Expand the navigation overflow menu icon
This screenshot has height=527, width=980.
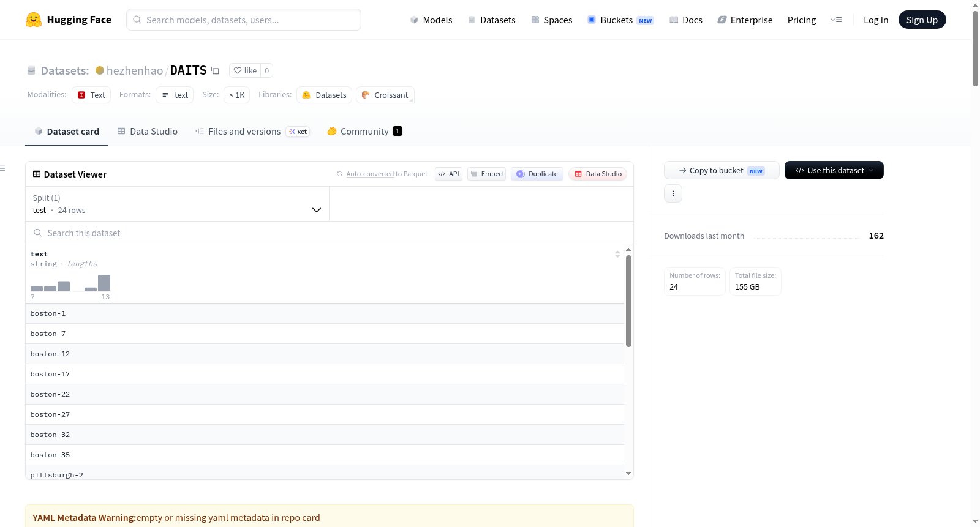pos(836,20)
